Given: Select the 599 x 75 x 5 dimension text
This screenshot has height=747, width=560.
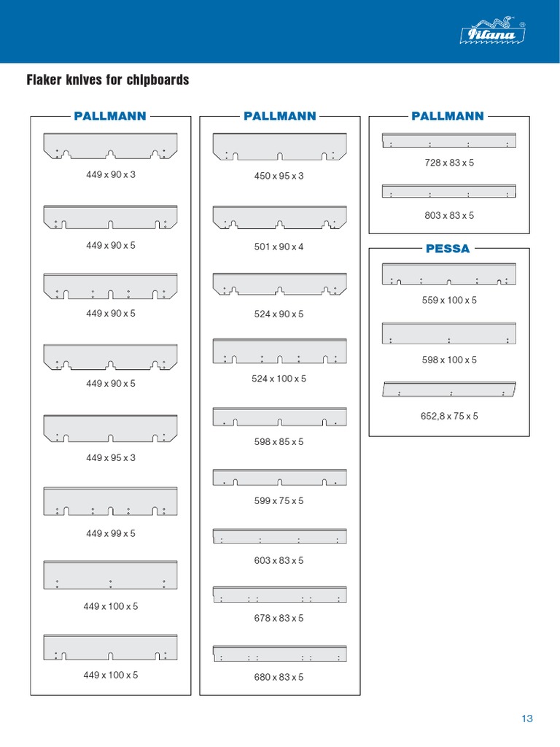Looking at the screenshot, I should pos(280,501).
